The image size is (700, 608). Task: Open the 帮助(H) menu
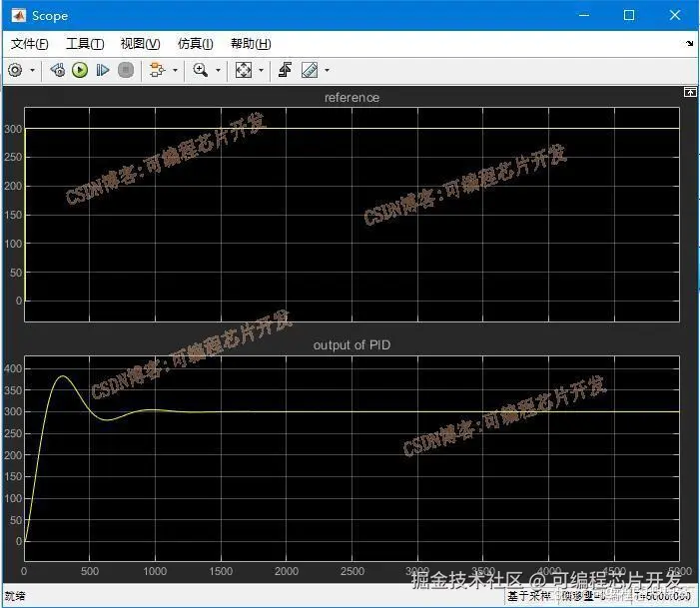tap(251, 44)
